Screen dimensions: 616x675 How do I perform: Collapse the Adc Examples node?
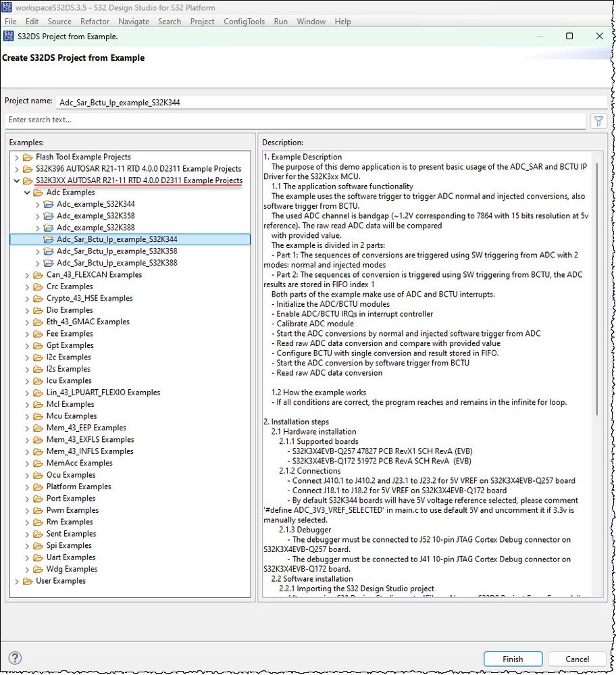point(27,193)
